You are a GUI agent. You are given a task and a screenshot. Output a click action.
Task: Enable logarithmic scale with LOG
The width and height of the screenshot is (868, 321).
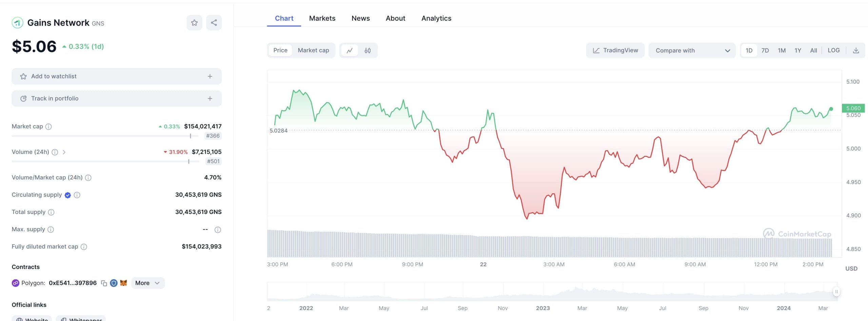click(834, 50)
